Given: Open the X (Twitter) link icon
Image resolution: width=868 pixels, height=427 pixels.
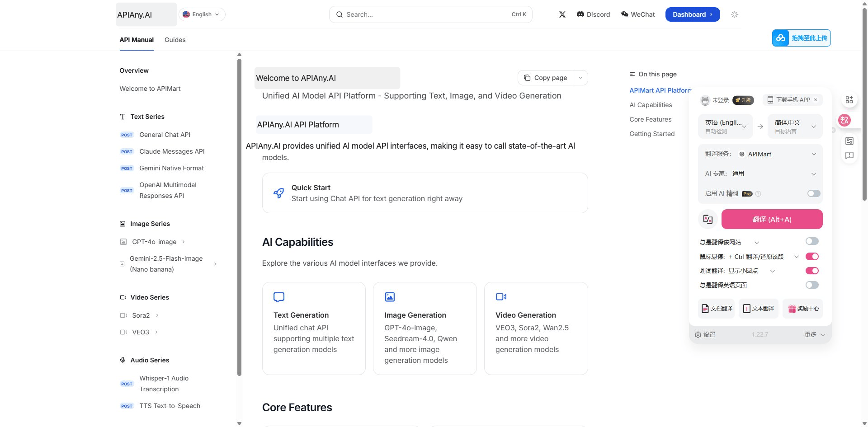Looking at the screenshot, I should [x=562, y=14].
